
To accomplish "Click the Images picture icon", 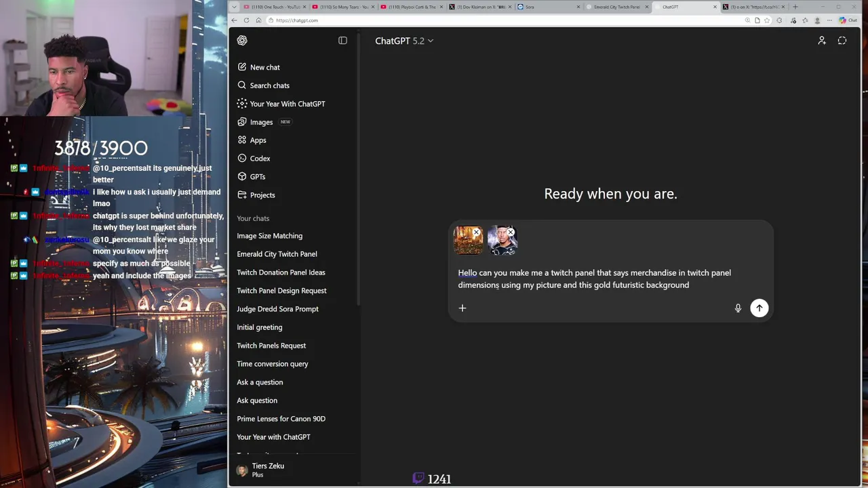I will 242,122.
